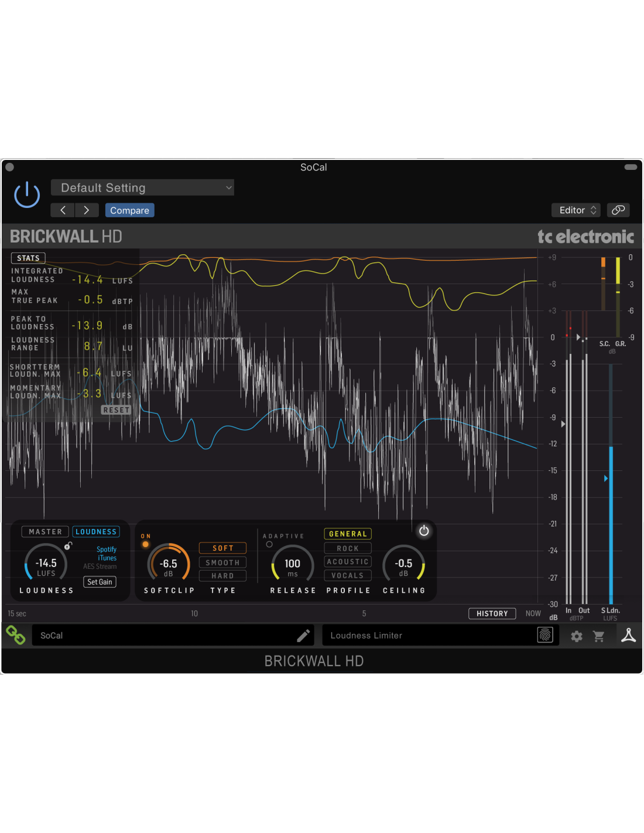Toggle the plugin bypass power button

27,194
